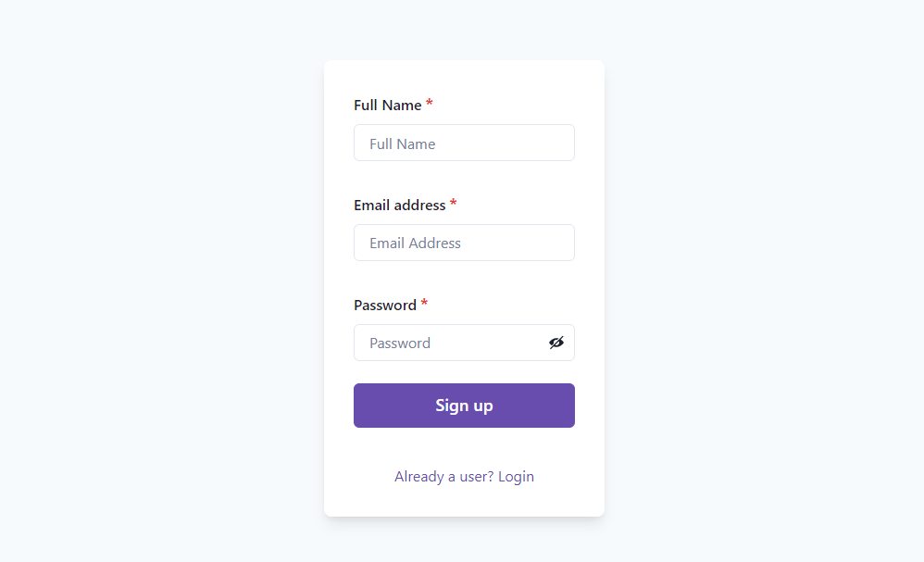Click the Full Name label
The image size is (924, 562).
389,105
